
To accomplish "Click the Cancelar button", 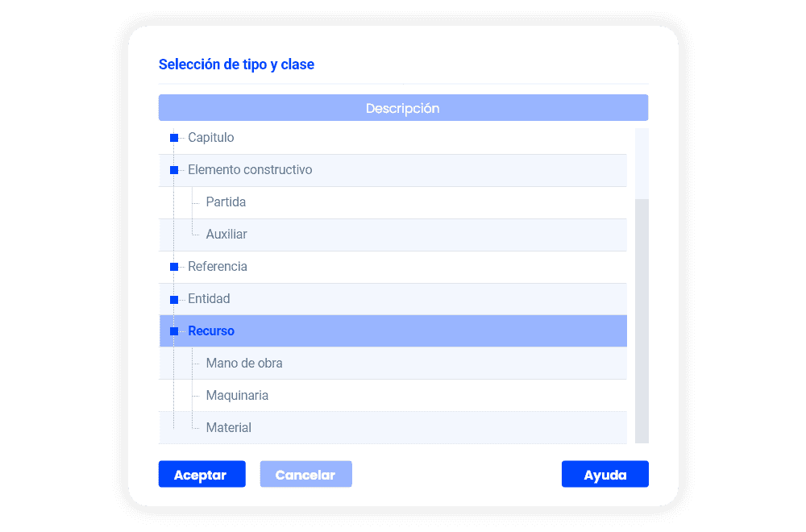I will point(305,475).
